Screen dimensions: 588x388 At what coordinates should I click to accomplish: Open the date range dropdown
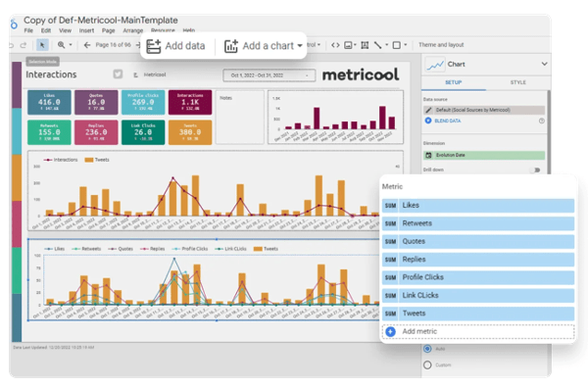coord(269,75)
